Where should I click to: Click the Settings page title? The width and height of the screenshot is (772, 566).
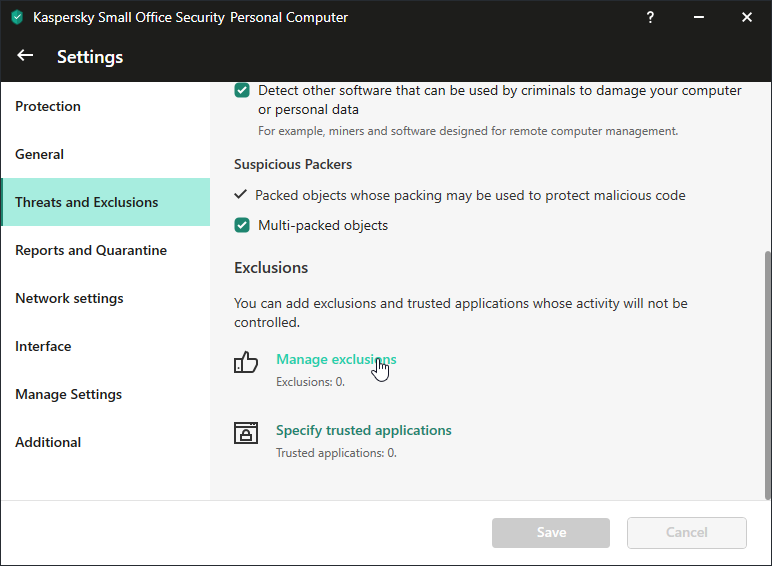[x=90, y=57]
